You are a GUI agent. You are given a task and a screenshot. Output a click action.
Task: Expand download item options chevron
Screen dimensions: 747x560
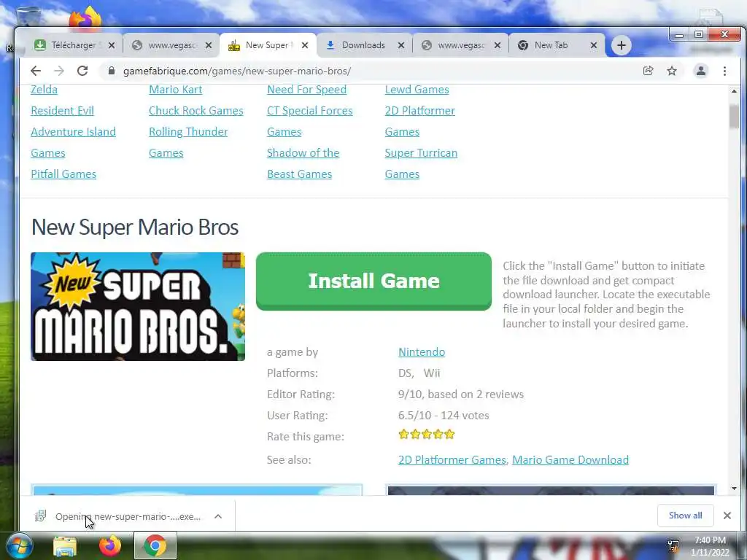tap(217, 516)
